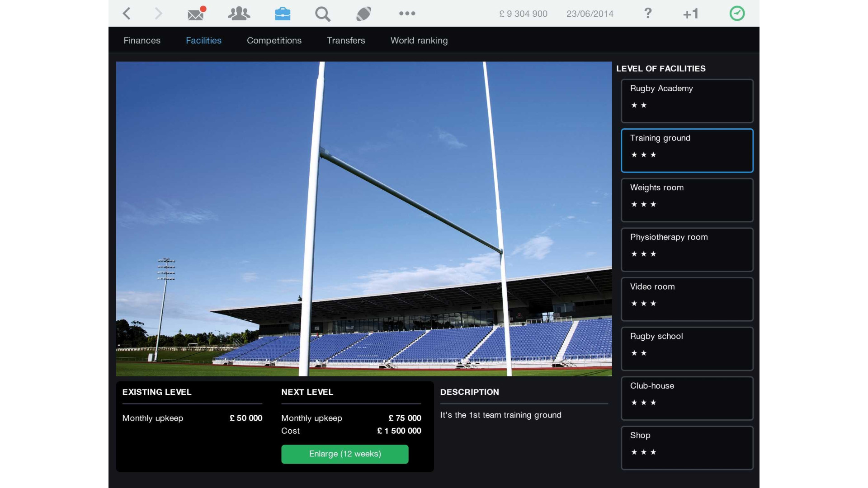Click the blue briefcase club icon
This screenshot has width=868, height=488.
(283, 14)
